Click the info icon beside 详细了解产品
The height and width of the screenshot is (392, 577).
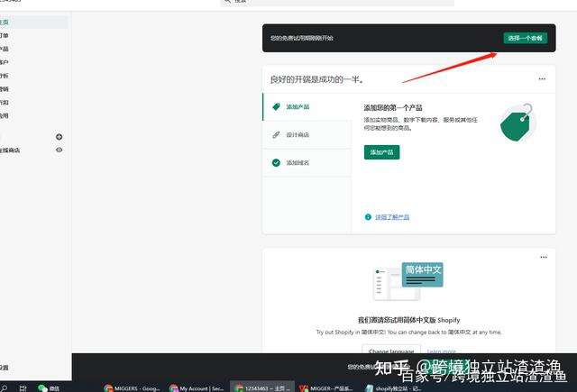[368, 217]
